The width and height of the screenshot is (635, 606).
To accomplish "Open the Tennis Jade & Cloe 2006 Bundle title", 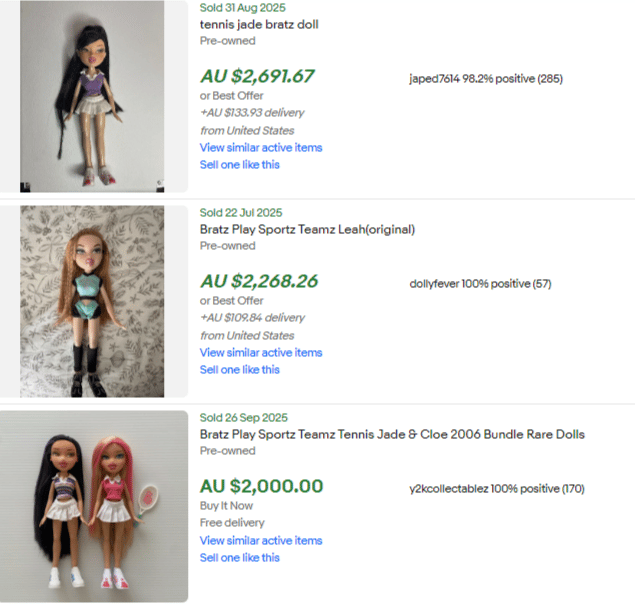I will pyautogui.click(x=392, y=434).
